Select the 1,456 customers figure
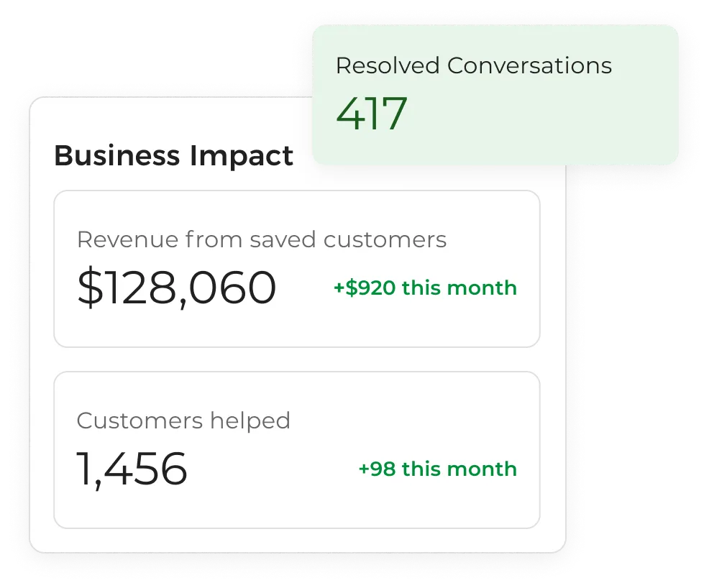Image resolution: width=709 pixels, height=588 pixels. (x=132, y=469)
